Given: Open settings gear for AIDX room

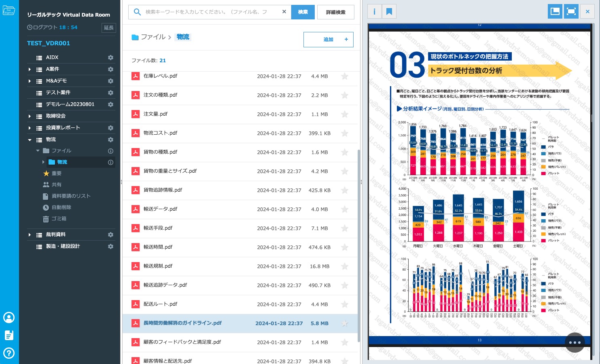Looking at the screenshot, I should click(x=110, y=57).
